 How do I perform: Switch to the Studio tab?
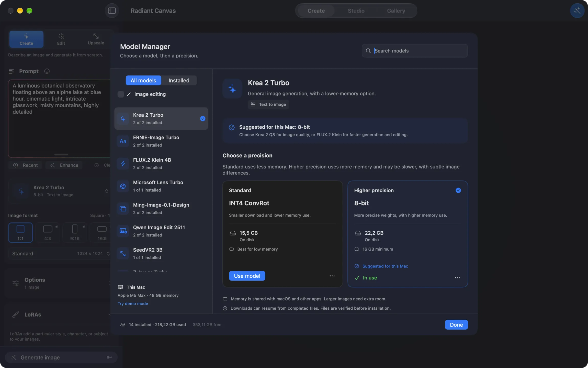click(356, 11)
